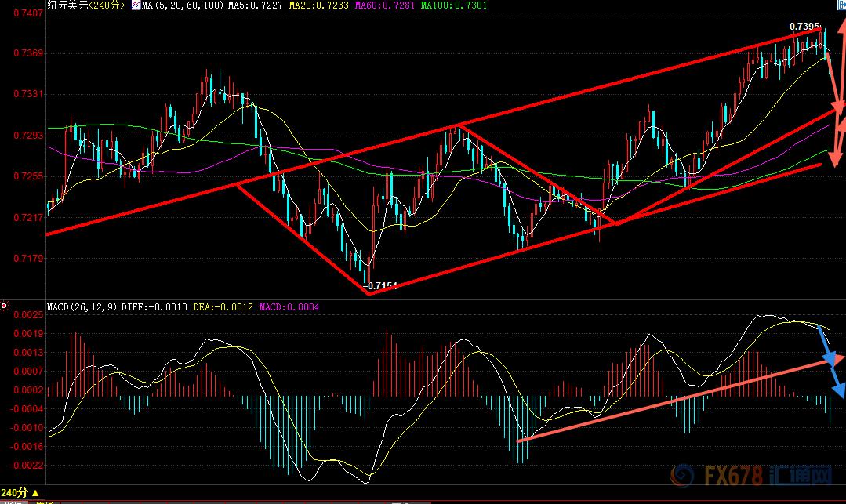Image resolution: width=846 pixels, height=504 pixels.
Task: Open MACD(26,12,9) indicator settings
Action: pos(82,307)
